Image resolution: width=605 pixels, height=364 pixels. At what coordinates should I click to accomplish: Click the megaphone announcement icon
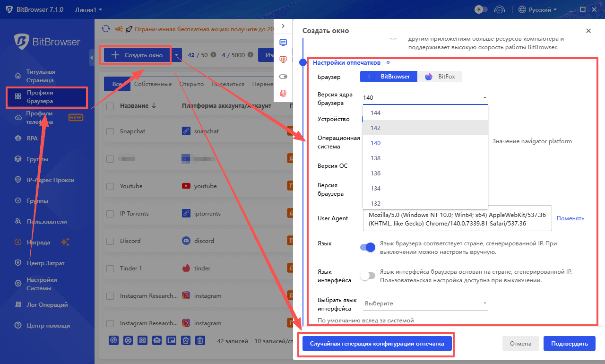coord(119,29)
